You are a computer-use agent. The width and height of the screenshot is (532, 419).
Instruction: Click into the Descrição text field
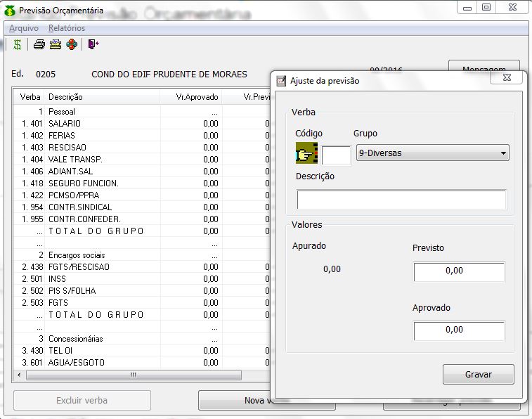tap(401, 200)
